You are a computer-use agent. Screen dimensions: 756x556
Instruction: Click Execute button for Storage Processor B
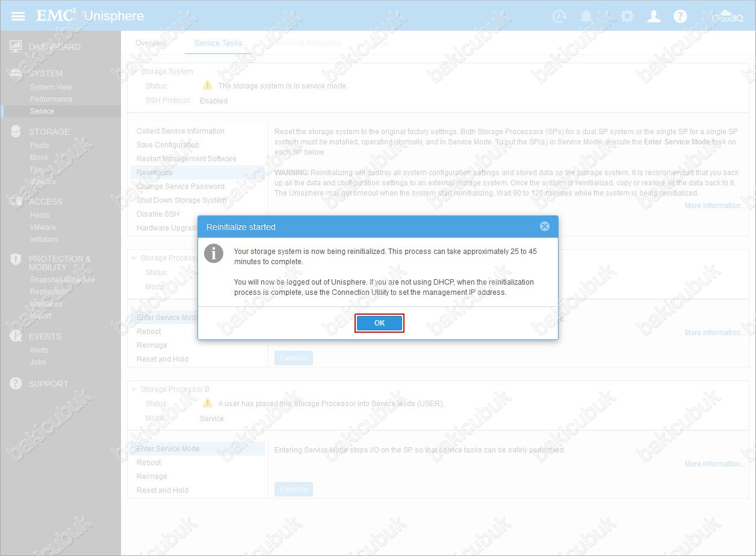coord(294,489)
